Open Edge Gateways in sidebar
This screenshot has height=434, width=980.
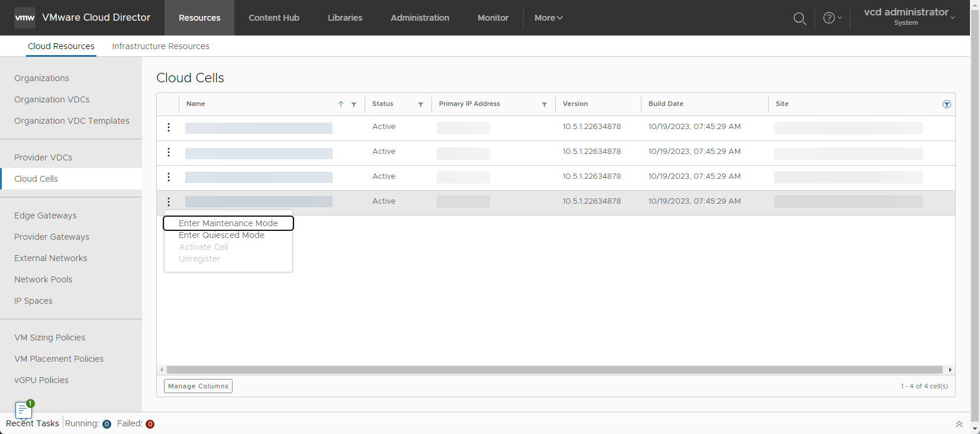(x=46, y=216)
